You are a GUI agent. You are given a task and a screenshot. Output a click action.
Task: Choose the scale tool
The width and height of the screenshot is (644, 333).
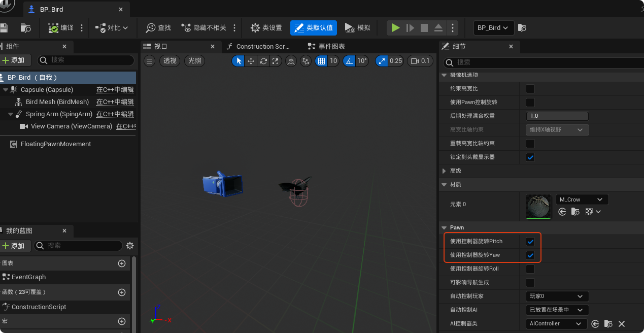pyautogui.click(x=276, y=61)
